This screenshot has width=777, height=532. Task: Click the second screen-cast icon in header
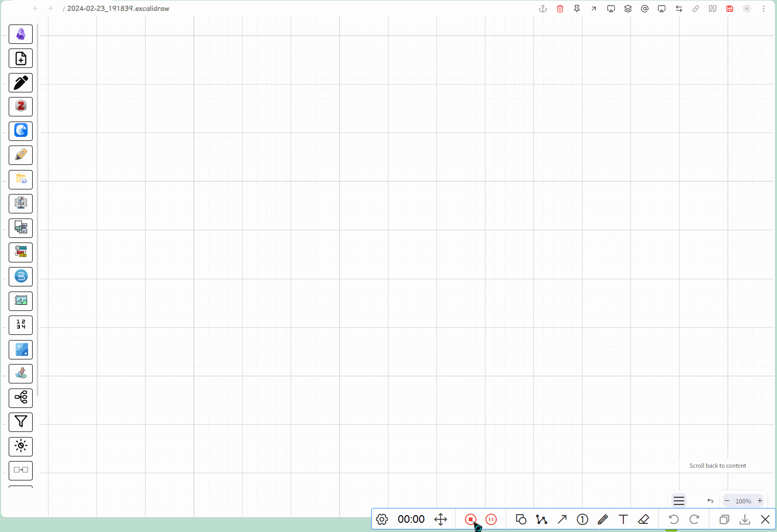[x=662, y=9]
